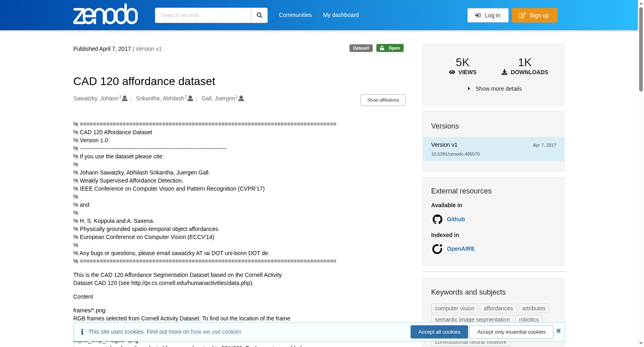Click 'Published April 7, 2017' text
The width and height of the screenshot is (644, 347).
tap(102, 49)
